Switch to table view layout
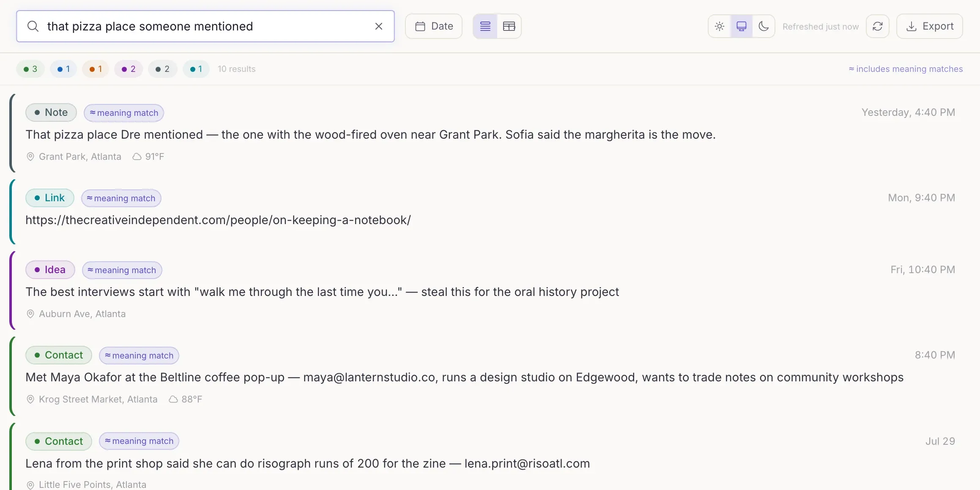 pyautogui.click(x=509, y=26)
